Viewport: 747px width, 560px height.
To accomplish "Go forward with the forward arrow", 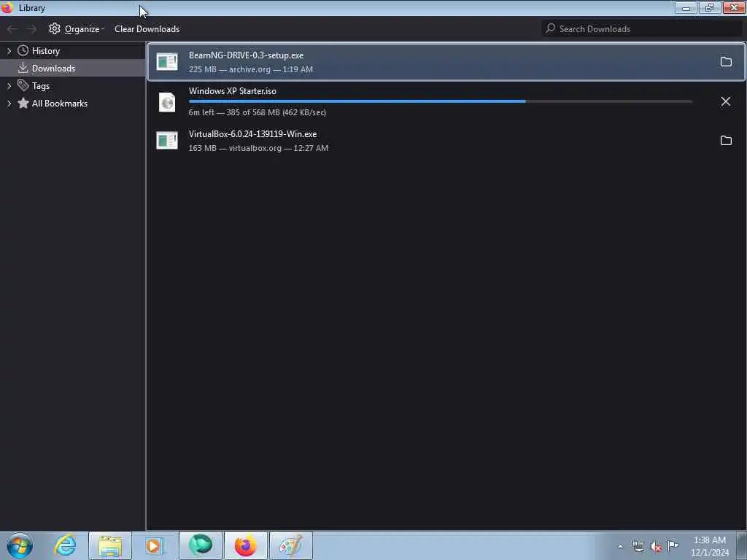I will [31, 29].
